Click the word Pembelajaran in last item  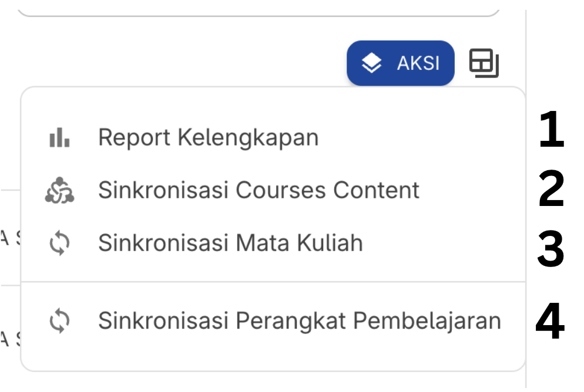coord(427,322)
